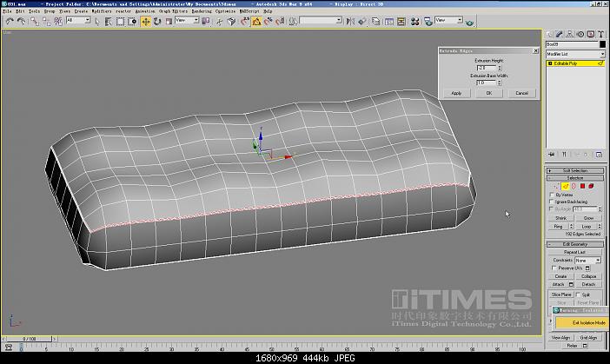The height and width of the screenshot is (364, 610).
Task: Enable Ignore Backfacing checkbox
Action: click(x=552, y=202)
